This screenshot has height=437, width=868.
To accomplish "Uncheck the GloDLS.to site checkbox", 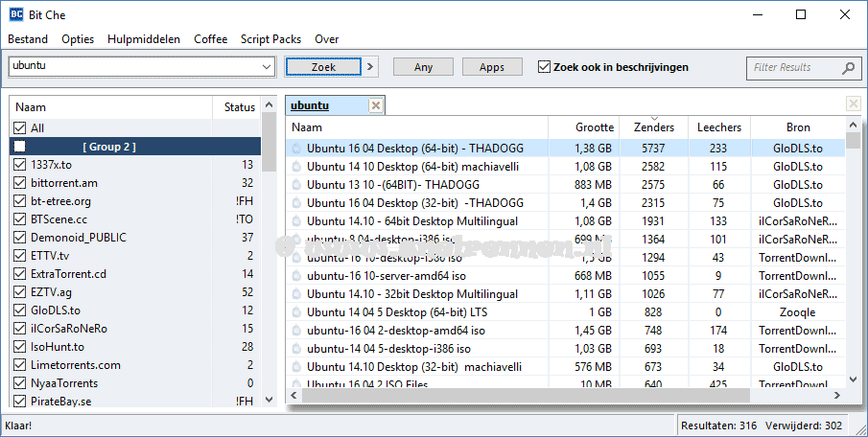I will (x=20, y=310).
